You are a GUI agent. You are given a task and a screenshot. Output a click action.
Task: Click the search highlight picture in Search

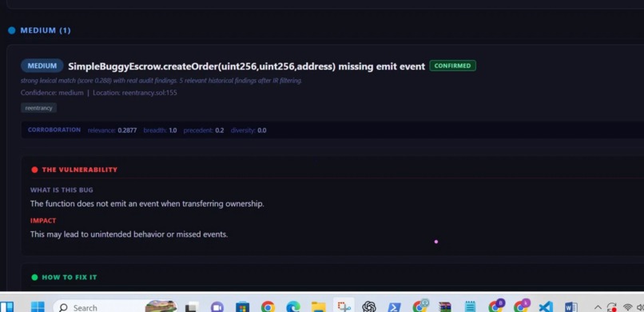click(161, 306)
